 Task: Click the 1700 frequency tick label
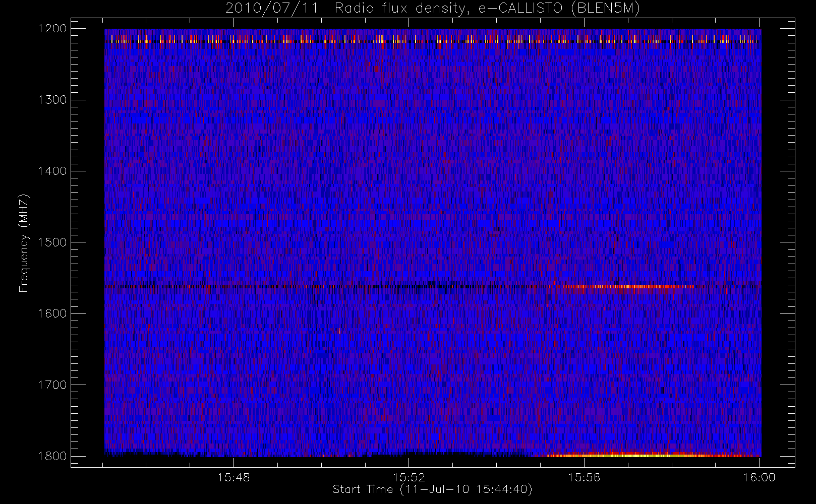(x=52, y=385)
